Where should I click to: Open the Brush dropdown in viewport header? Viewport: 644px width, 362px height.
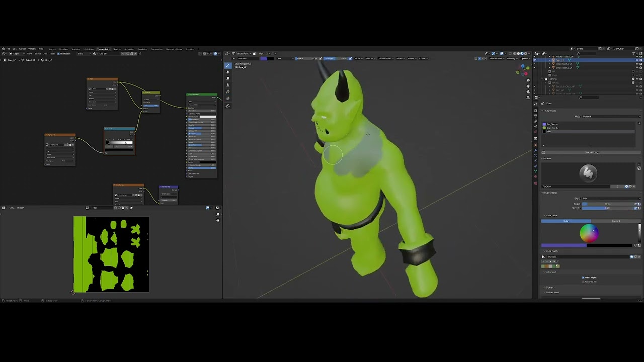click(x=358, y=58)
